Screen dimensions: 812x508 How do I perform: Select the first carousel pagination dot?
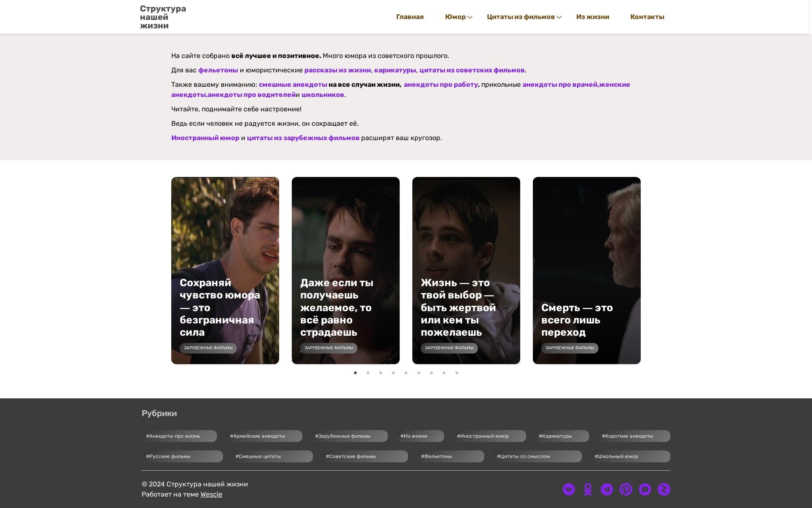pyautogui.click(x=355, y=373)
